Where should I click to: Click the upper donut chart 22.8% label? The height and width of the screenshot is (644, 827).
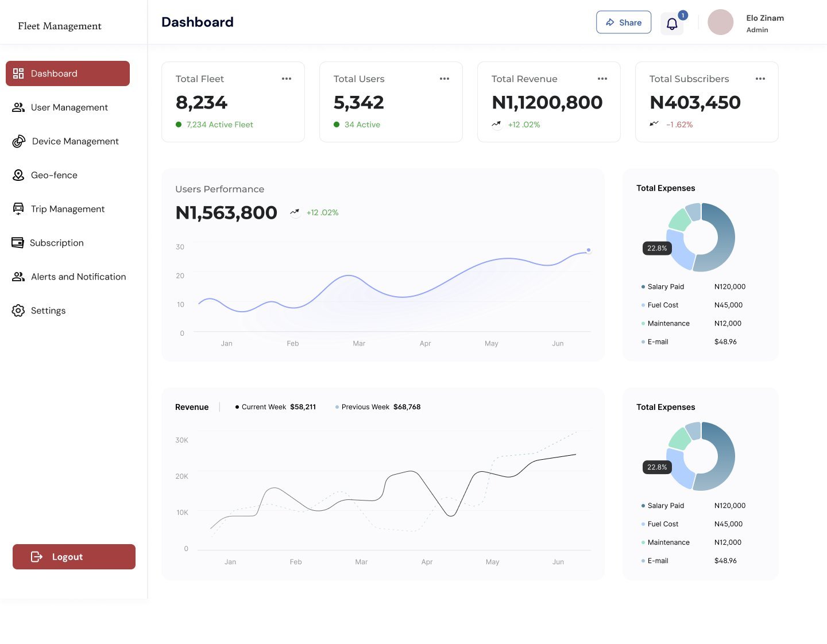click(657, 248)
